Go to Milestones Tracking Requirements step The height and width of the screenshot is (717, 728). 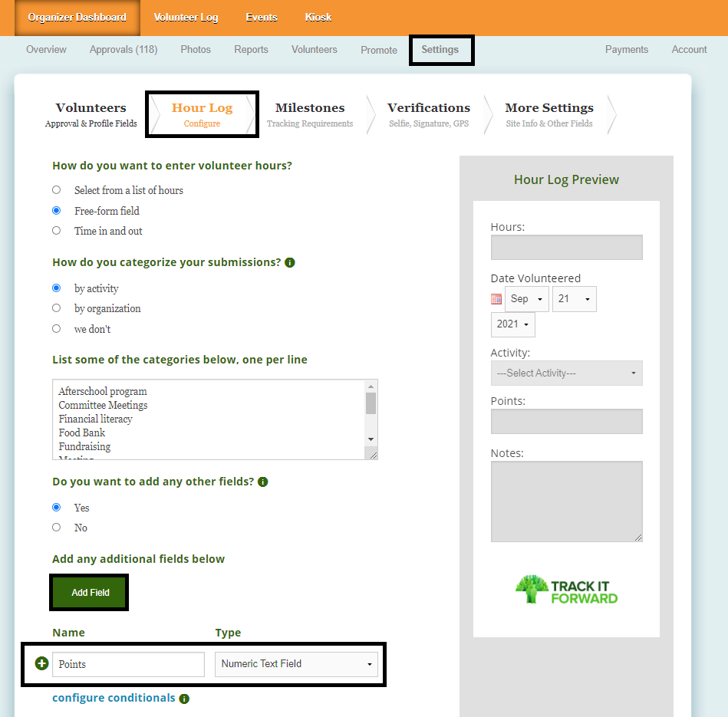tap(310, 114)
